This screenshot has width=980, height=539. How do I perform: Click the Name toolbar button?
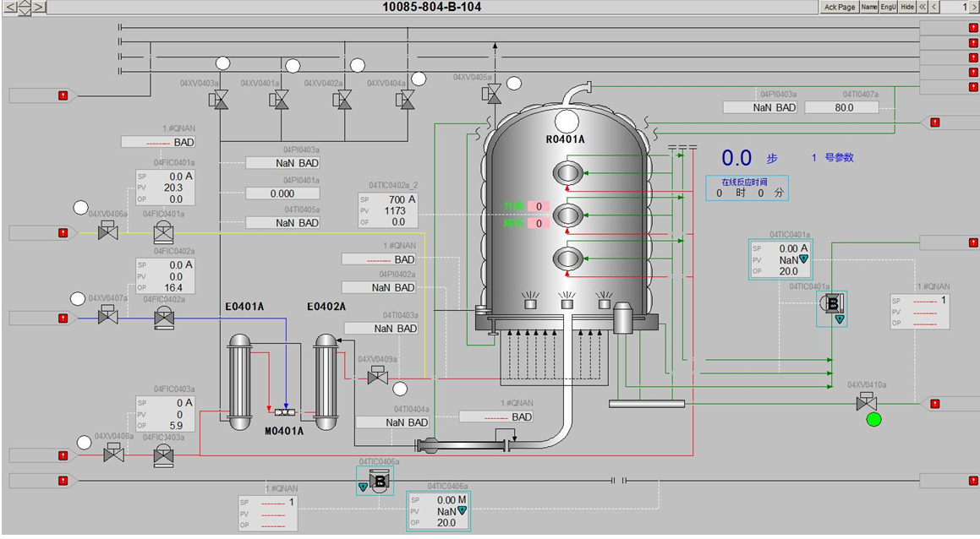(x=868, y=7)
